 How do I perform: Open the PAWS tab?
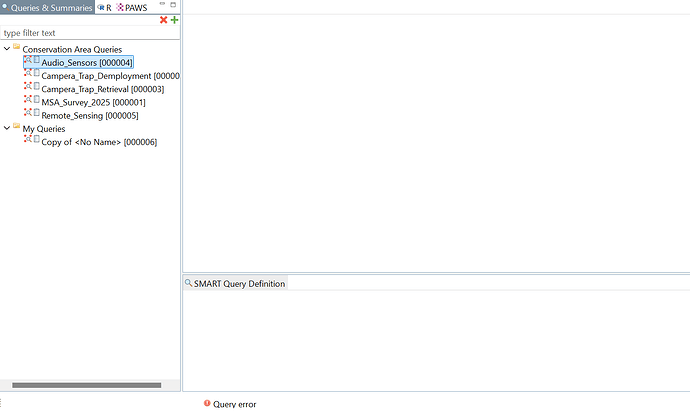click(131, 7)
